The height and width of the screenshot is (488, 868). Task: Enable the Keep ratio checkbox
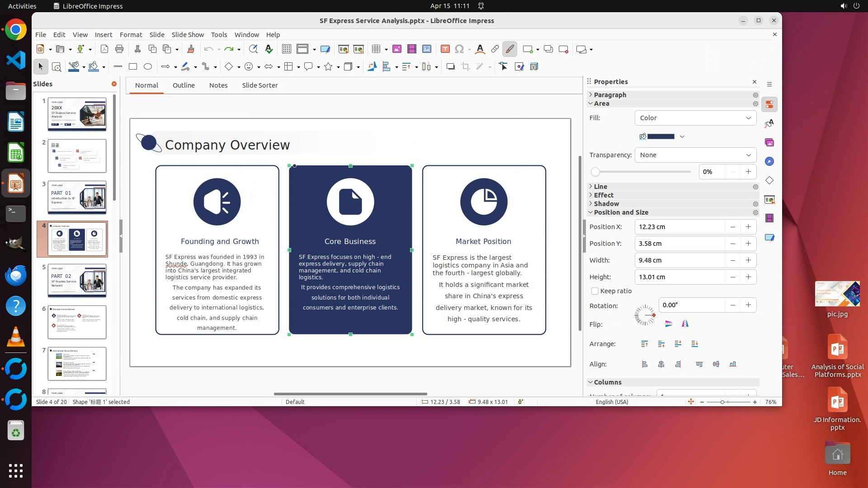coord(595,291)
